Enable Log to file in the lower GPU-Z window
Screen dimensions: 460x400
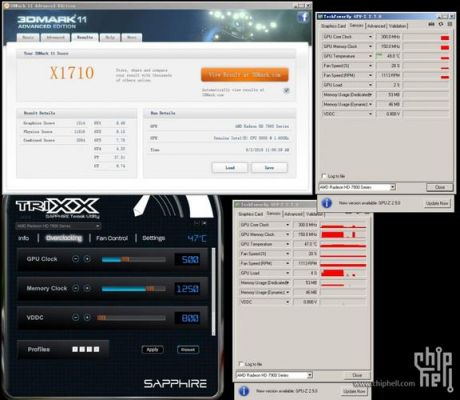[x=241, y=364]
